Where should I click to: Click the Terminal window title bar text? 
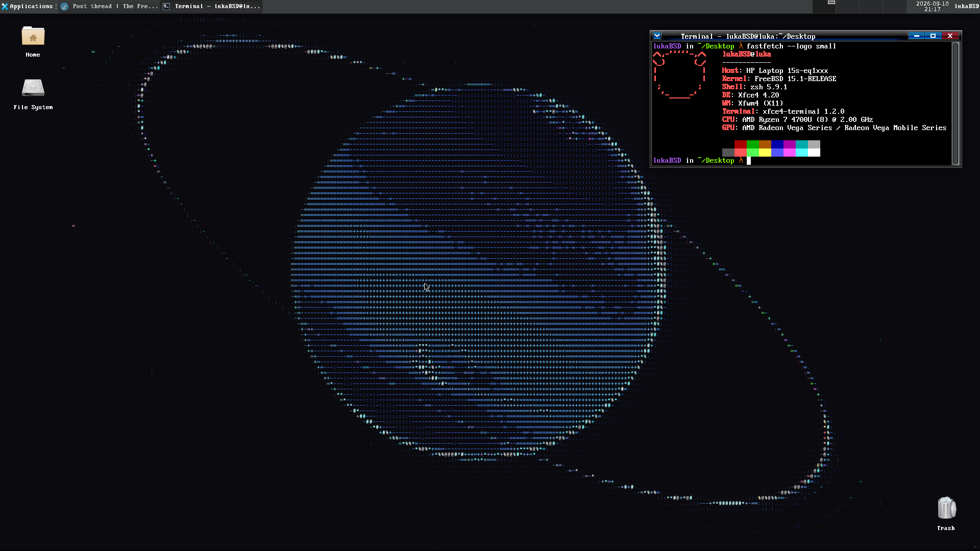(x=748, y=36)
